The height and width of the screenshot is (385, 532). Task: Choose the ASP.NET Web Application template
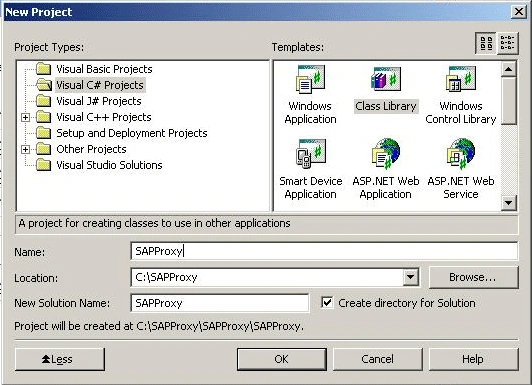pyautogui.click(x=385, y=168)
